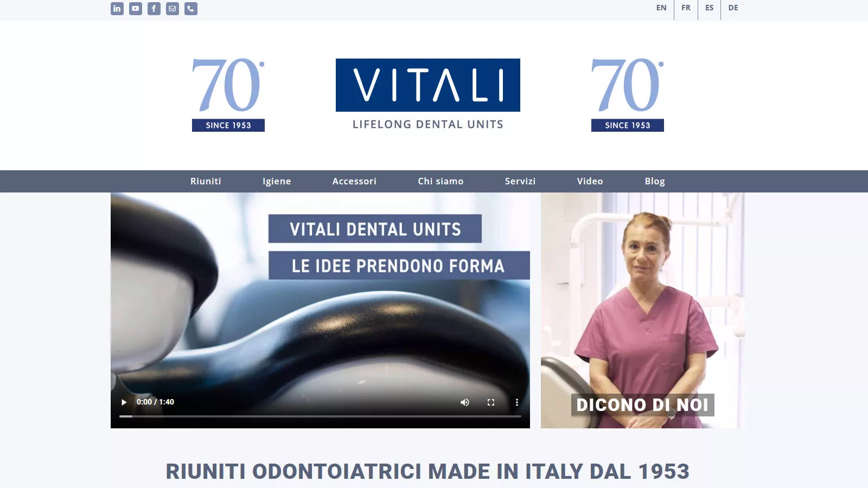Image resolution: width=868 pixels, height=488 pixels.
Task: Open the Chi siamo menu item
Action: click(x=441, y=181)
